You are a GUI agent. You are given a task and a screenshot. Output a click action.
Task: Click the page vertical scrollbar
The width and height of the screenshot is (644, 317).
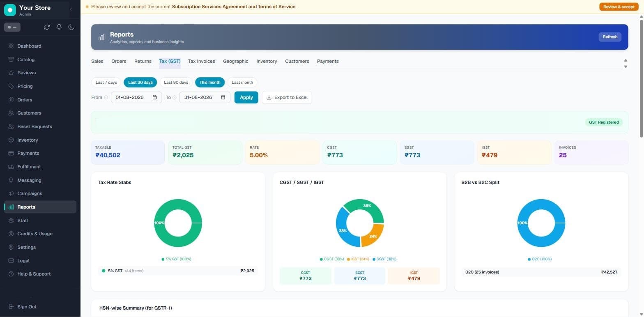(642, 78)
